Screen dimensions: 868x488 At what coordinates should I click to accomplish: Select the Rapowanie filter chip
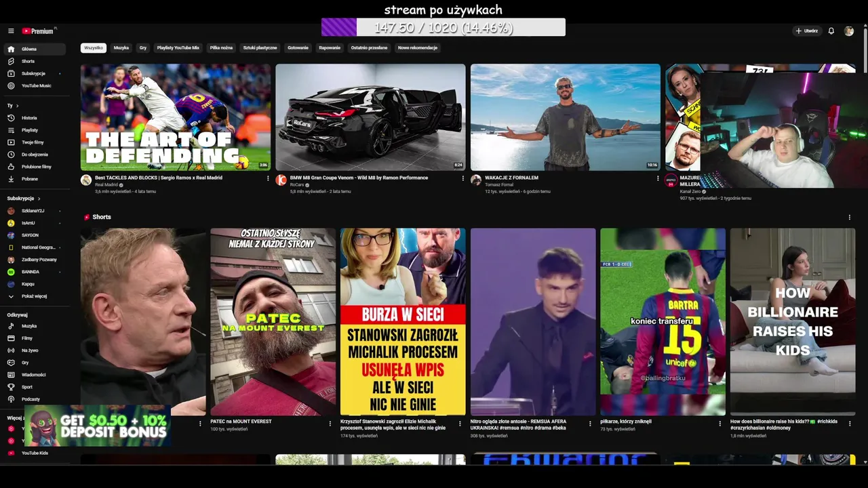click(330, 48)
